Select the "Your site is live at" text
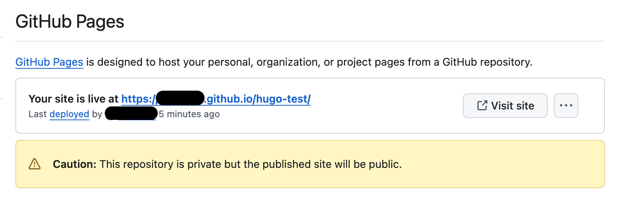The height and width of the screenshot is (209, 644). pos(73,99)
